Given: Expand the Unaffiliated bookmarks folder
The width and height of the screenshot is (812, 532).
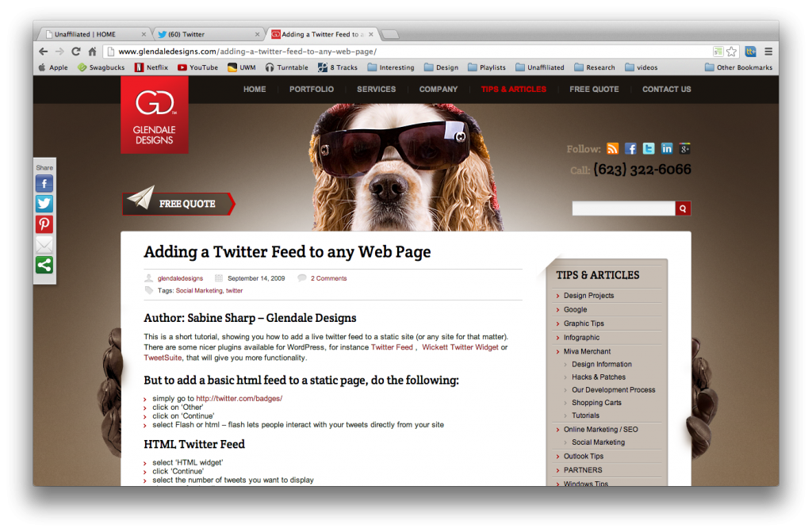Looking at the screenshot, I should click(539, 67).
